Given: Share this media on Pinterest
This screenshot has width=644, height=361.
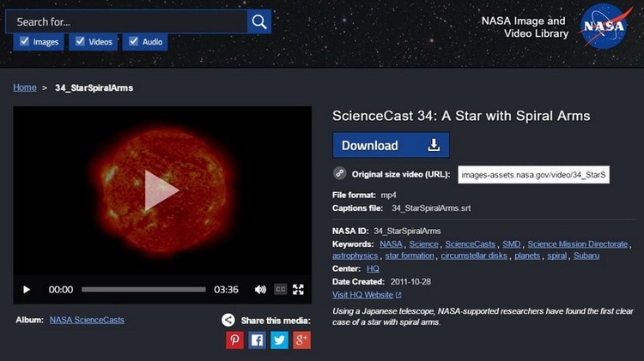Looking at the screenshot, I should pos(234,340).
